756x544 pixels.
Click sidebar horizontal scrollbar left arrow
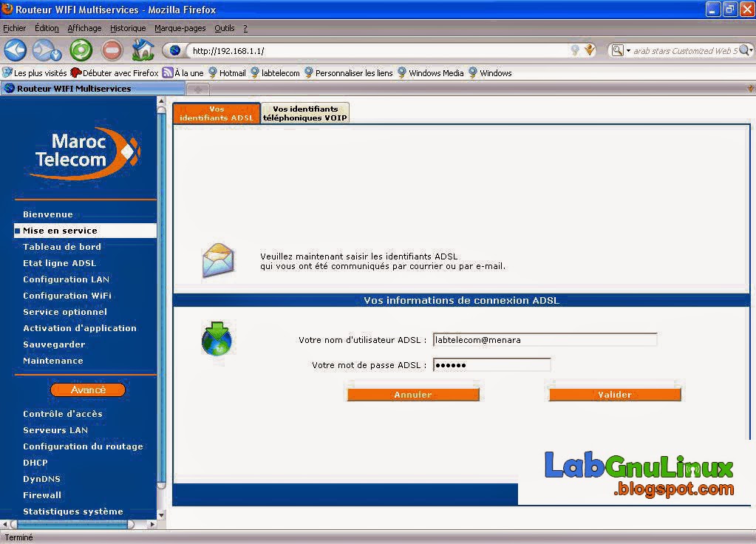(5, 524)
